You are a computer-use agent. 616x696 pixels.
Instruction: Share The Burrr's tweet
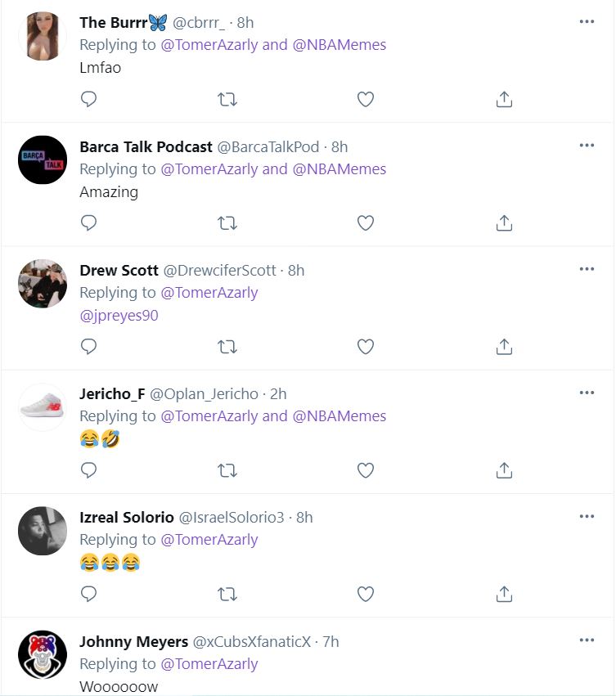tap(504, 99)
